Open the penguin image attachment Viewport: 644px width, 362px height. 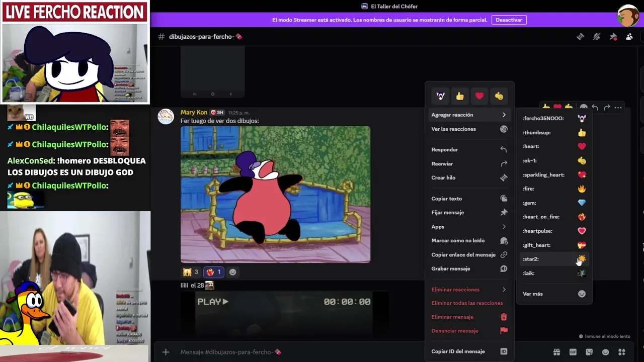(x=275, y=194)
